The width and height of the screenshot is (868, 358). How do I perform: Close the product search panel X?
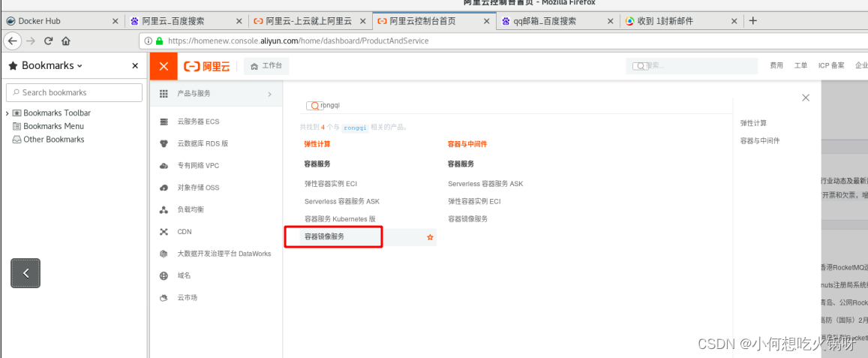click(806, 98)
